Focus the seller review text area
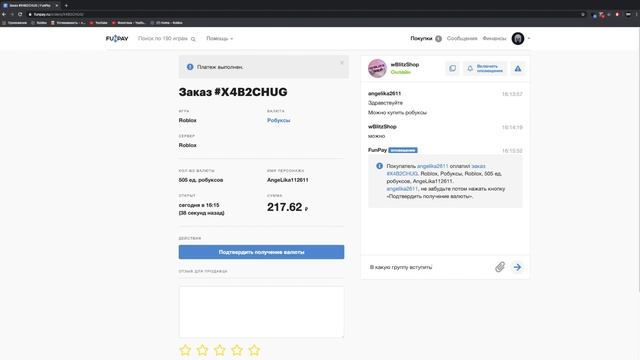Viewport: 640px width, 360px height. pos(261,312)
